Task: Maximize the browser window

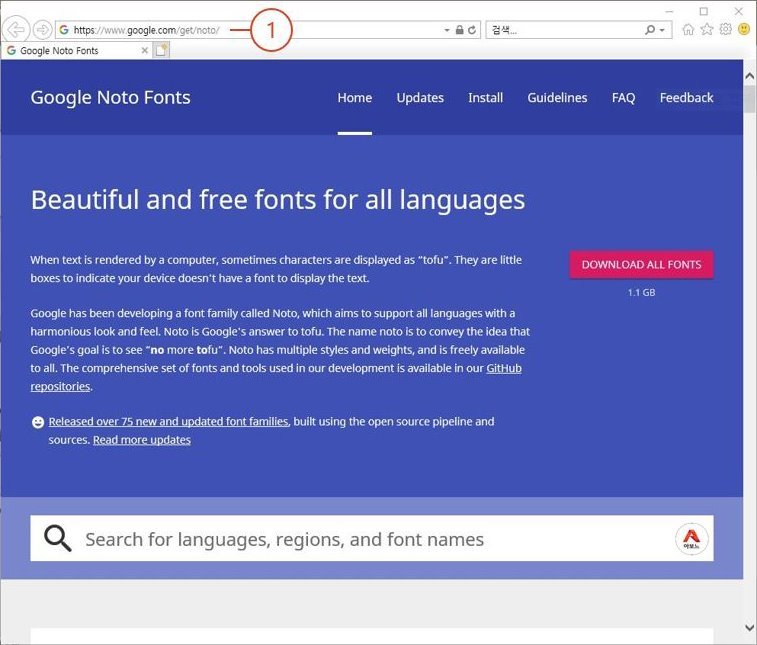Action: coord(704,11)
